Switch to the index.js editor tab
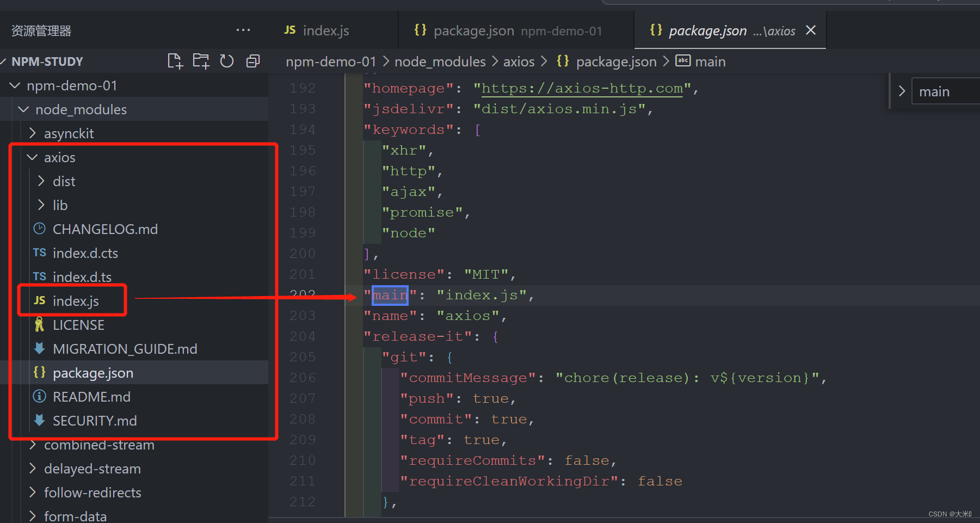The image size is (980, 523). pyautogui.click(x=334, y=30)
